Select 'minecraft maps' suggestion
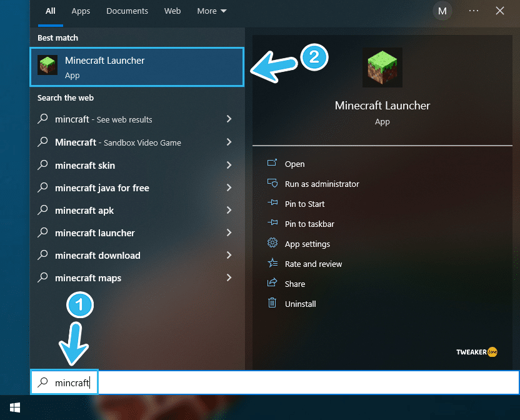520x420 pixels. (137, 278)
